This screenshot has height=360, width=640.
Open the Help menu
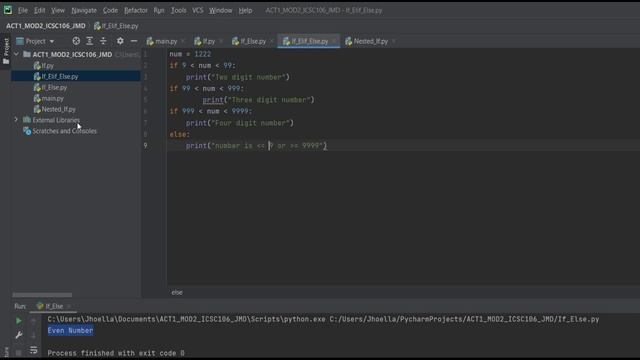tap(245, 10)
